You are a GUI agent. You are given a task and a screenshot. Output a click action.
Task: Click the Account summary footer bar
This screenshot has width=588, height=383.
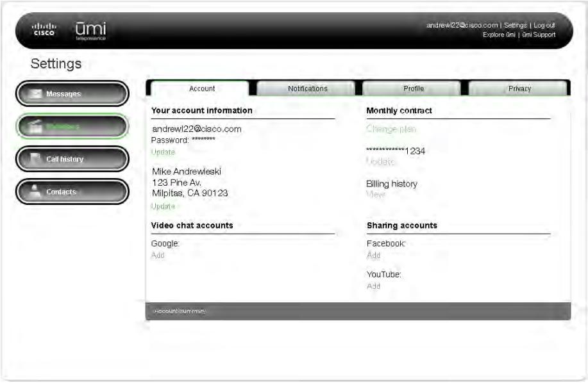pos(358,311)
